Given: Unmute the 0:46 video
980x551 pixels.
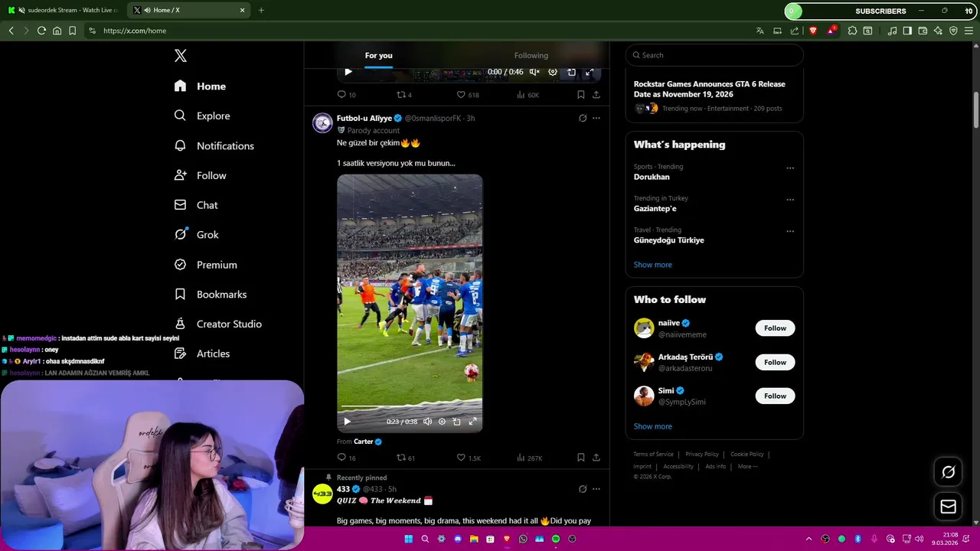Looking at the screenshot, I should [534, 72].
